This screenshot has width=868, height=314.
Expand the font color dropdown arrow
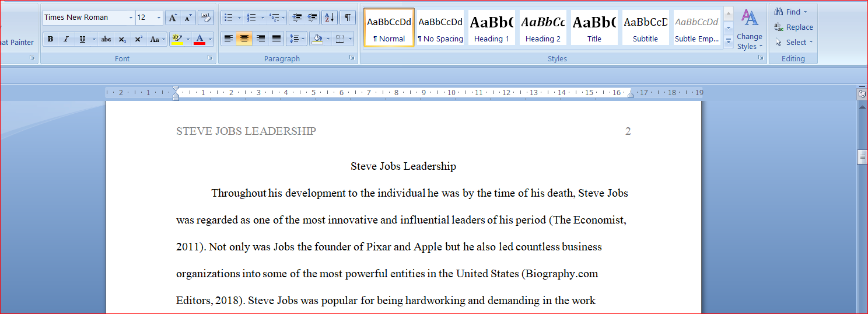(x=211, y=39)
